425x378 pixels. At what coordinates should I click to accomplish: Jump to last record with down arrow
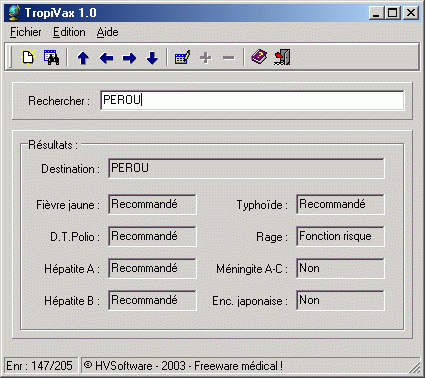point(152,58)
